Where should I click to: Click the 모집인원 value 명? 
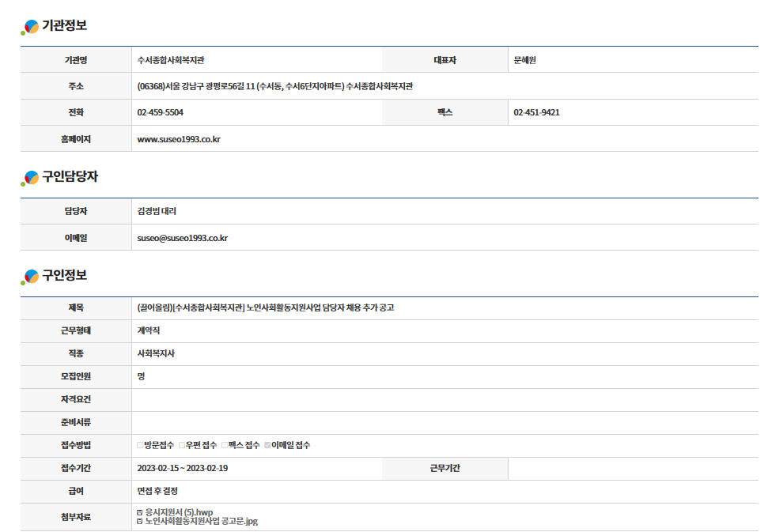point(141,376)
